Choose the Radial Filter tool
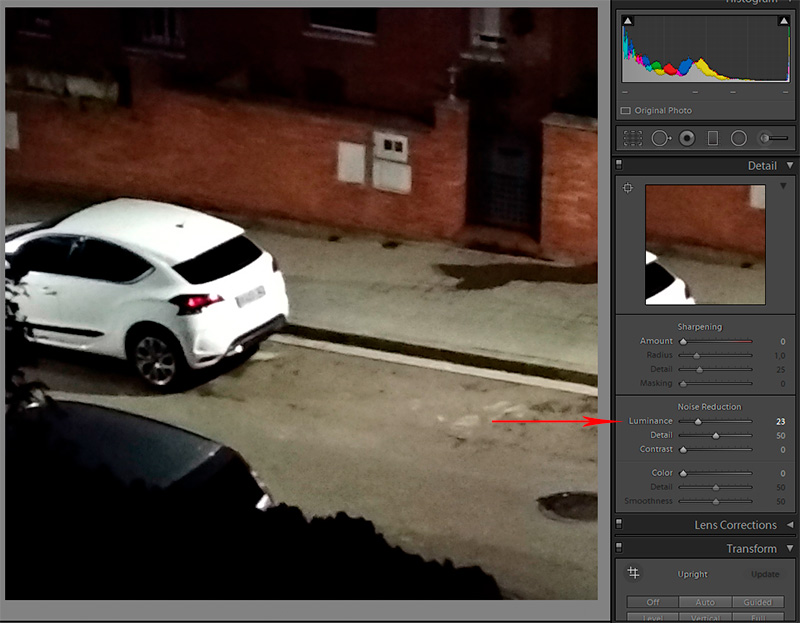Screen dimensions: 800x623 point(739,139)
